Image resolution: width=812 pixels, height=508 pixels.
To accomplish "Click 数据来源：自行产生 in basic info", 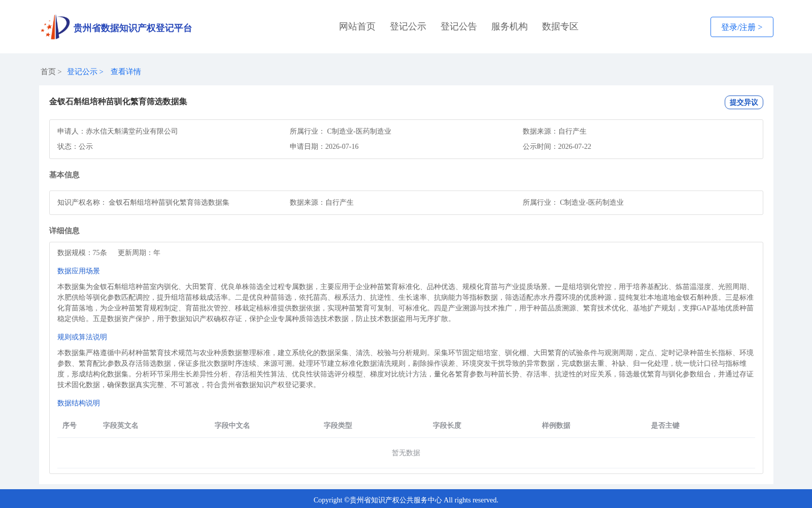I will tap(322, 202).
